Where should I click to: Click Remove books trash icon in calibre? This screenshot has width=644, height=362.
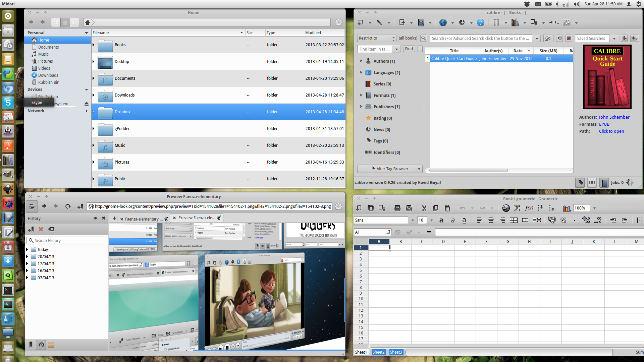pyautogui.click(x=496, y=22)
